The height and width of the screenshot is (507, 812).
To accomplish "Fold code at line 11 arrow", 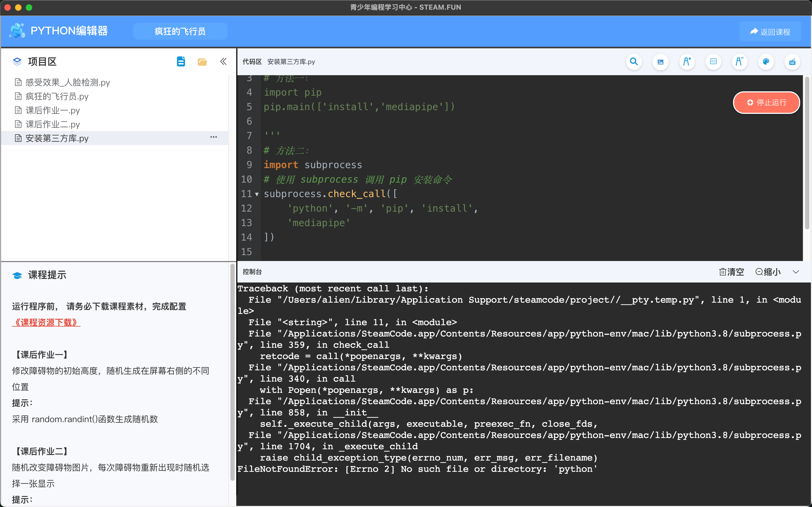I will click(257, 194).
